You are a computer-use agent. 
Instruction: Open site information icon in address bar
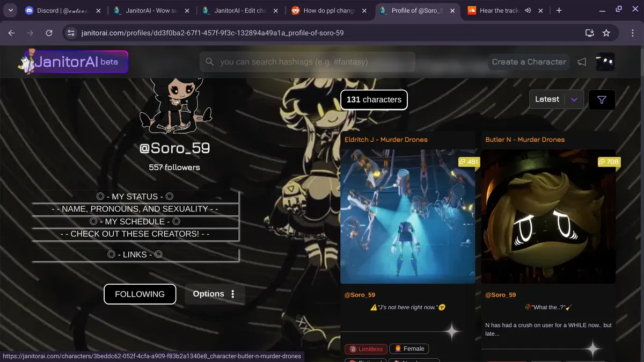pyautogui.click(x=71, y=33)
